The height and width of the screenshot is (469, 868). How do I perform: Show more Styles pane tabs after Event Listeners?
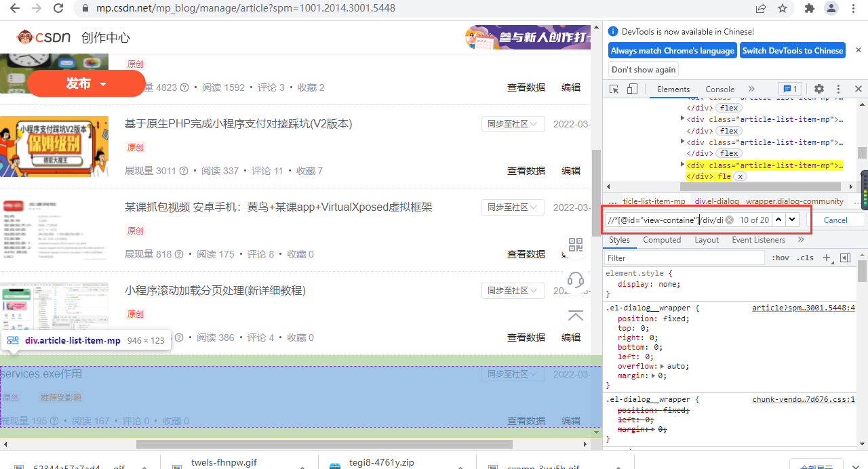801,239
